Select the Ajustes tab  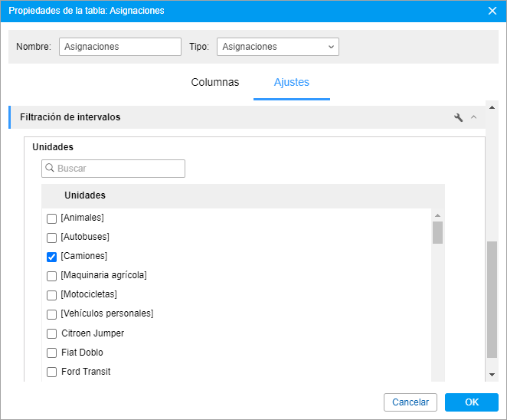291,82
